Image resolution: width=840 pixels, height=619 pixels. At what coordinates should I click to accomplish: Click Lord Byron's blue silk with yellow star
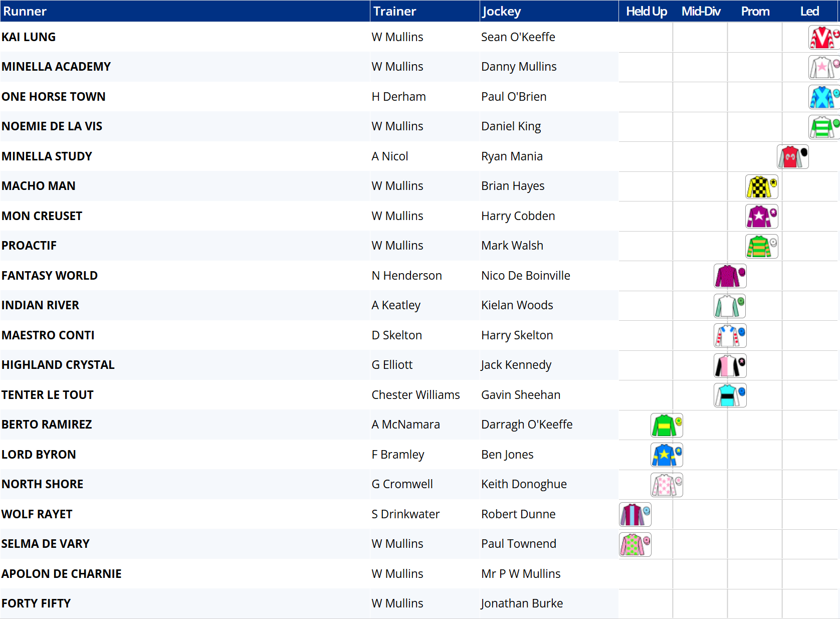pos(667,455)
